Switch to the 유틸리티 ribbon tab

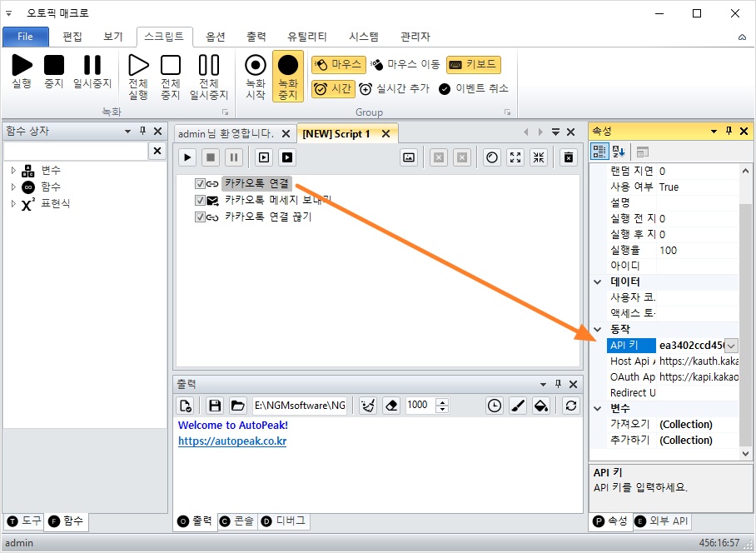[307, 37]
